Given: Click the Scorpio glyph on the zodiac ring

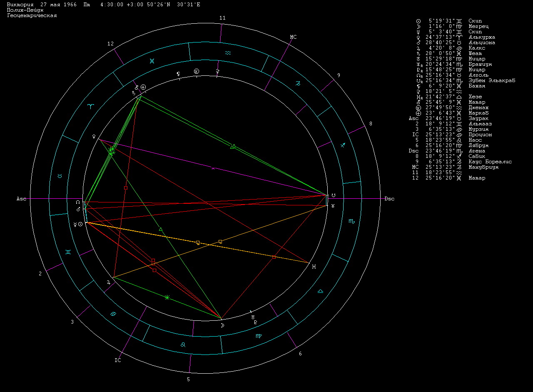Looking at the screenshot, I should (351, 221).
